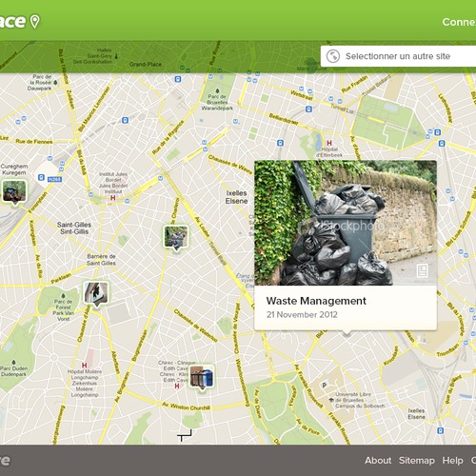
Task: Click the tree icon at Parc Duden
Action: (13, 362)
